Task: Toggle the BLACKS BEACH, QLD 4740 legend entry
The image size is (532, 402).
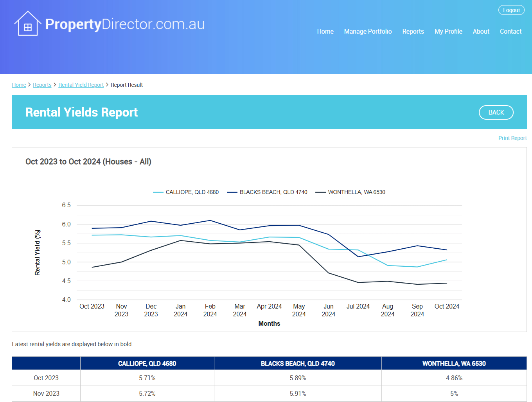Action: click(267, 192)
